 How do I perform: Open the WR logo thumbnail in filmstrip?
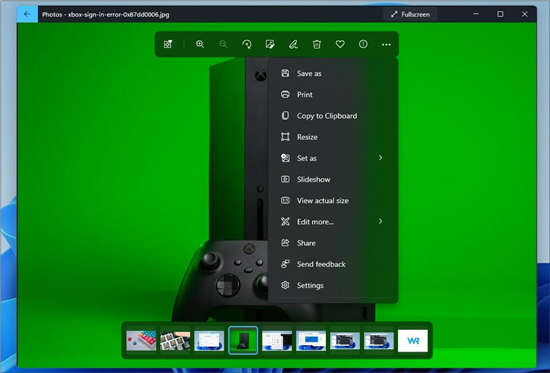pyautogui.click(x=413, y=340)
